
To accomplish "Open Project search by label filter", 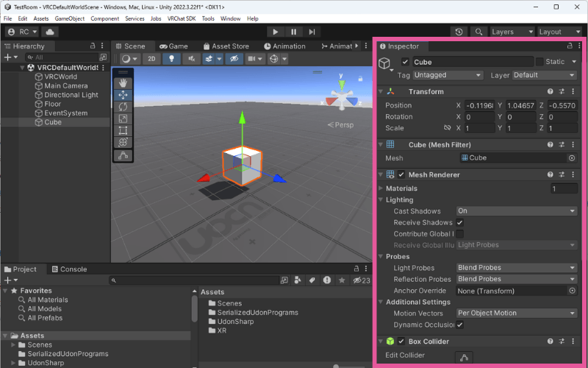I will pos(312,280).
